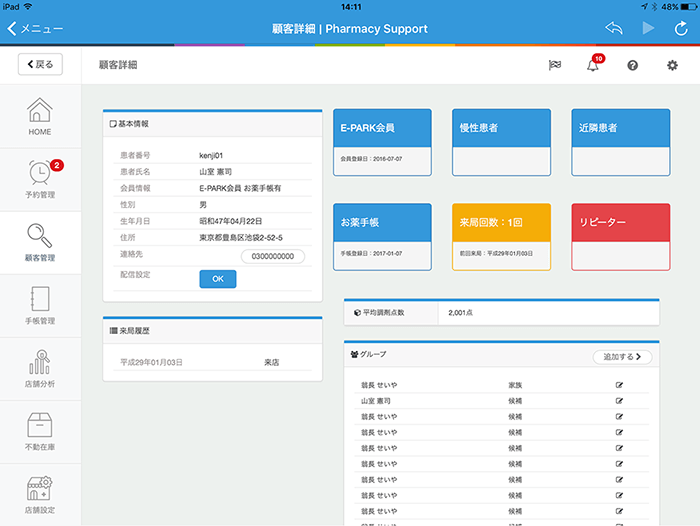Click the blue OK button for 配信設定

(x=218, y=279)
